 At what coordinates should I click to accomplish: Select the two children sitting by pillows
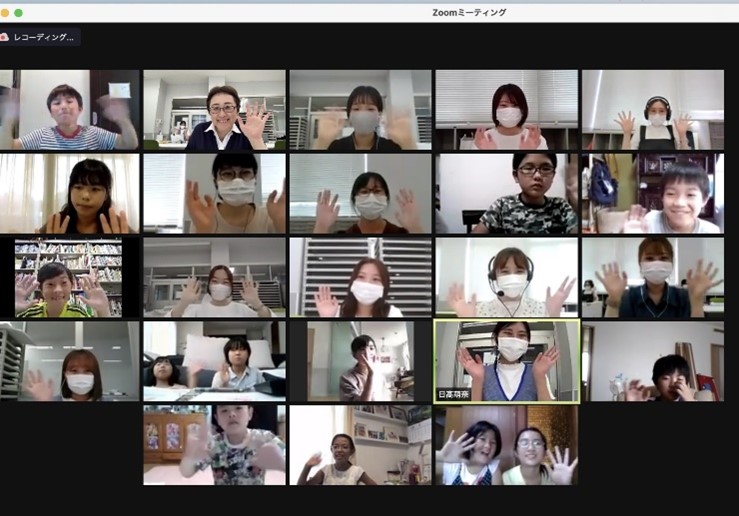(x=214, y=361)
